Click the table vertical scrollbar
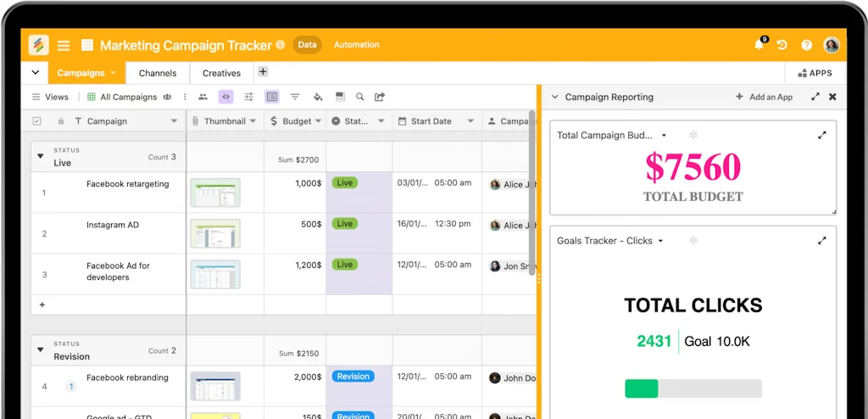 [x=532, y=193]
